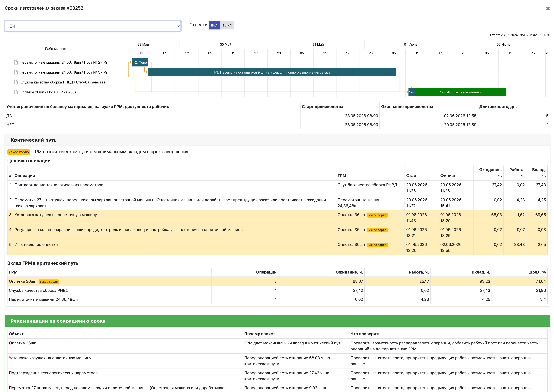This screenshot has width=554, height=392.
Task: Click the ДА constraint row
Action: tap(277, 116)
